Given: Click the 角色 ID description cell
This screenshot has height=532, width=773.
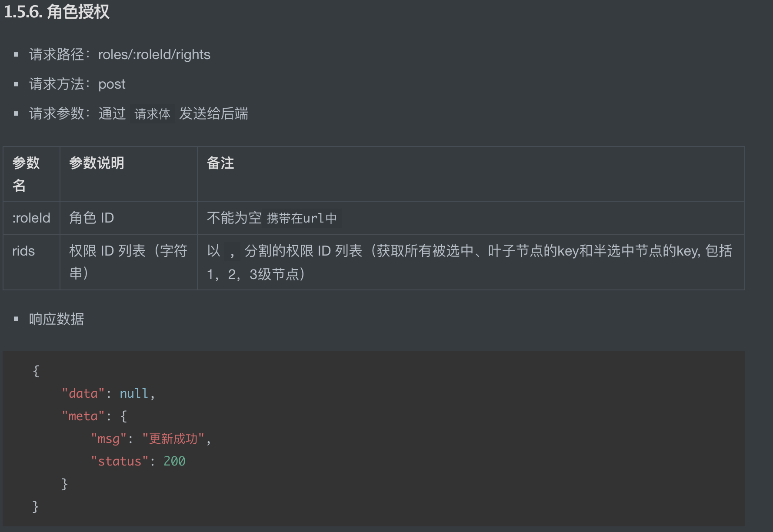Looking at the screenshot, I should [x=128, y=218].
